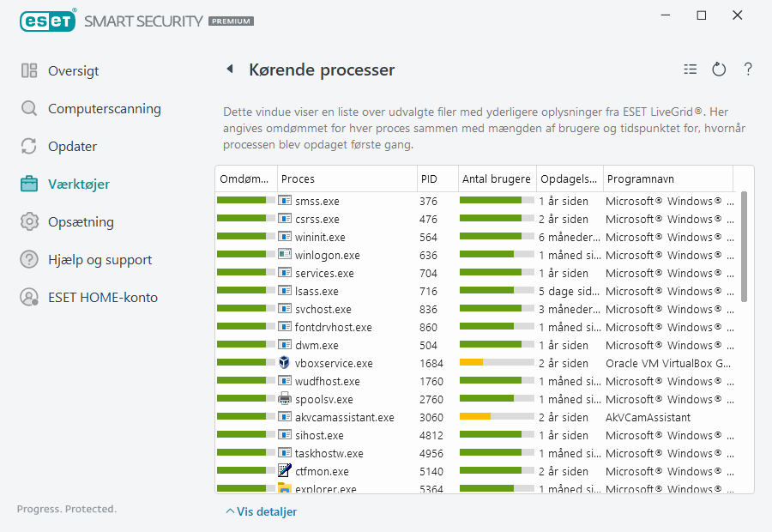
Task: Click the yellow user bar for akvcamassistant.exe
Action: point(475,417)
